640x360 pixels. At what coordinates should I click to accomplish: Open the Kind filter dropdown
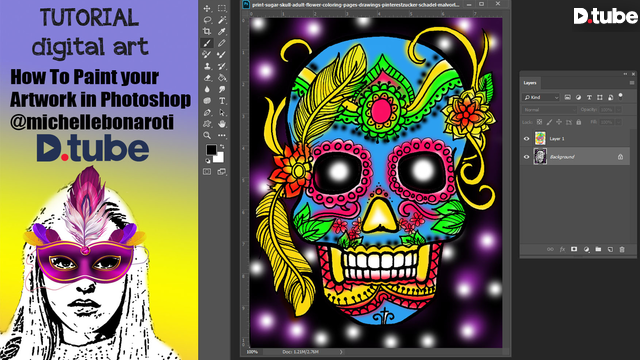point(541,97)
